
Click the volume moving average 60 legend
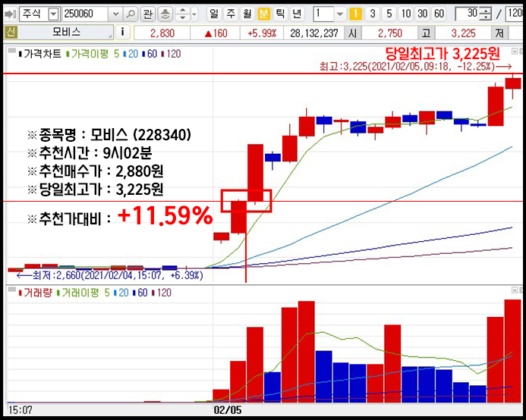140,293
